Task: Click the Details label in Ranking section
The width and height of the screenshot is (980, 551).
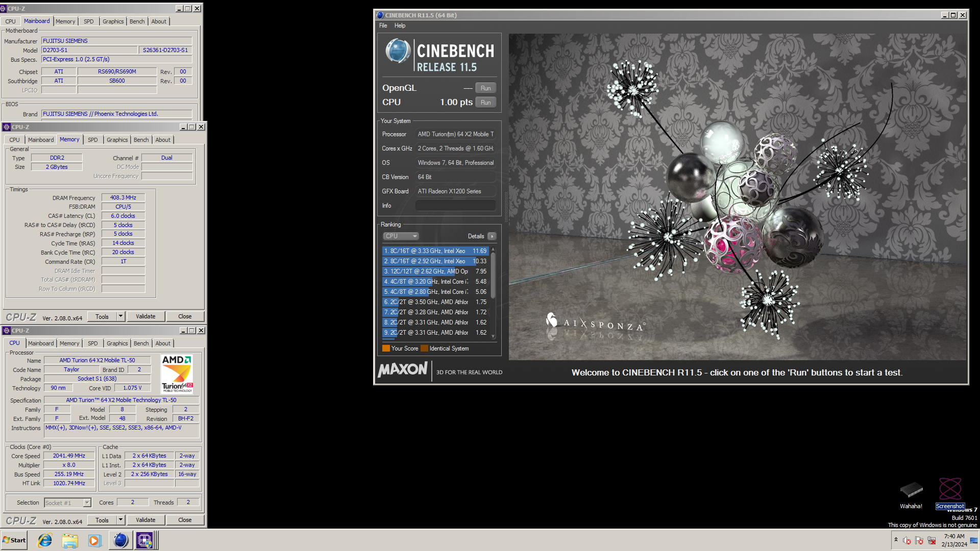Action: (476, 236)
